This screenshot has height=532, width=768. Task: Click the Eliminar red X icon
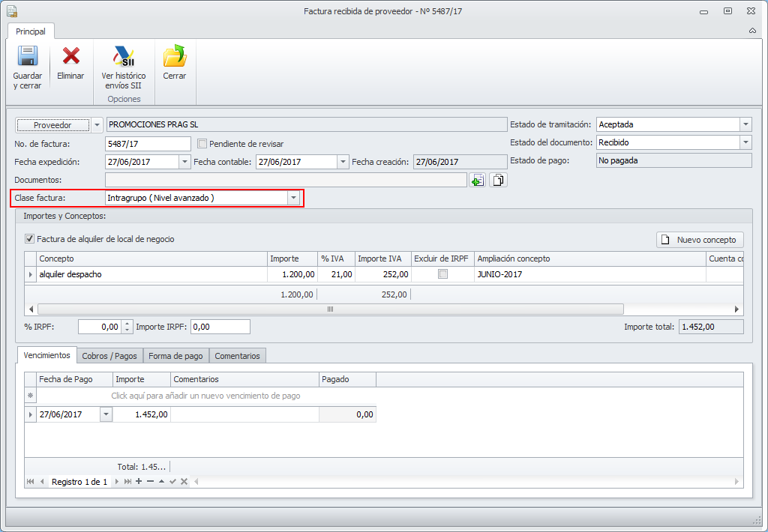[x=70, y=56]
